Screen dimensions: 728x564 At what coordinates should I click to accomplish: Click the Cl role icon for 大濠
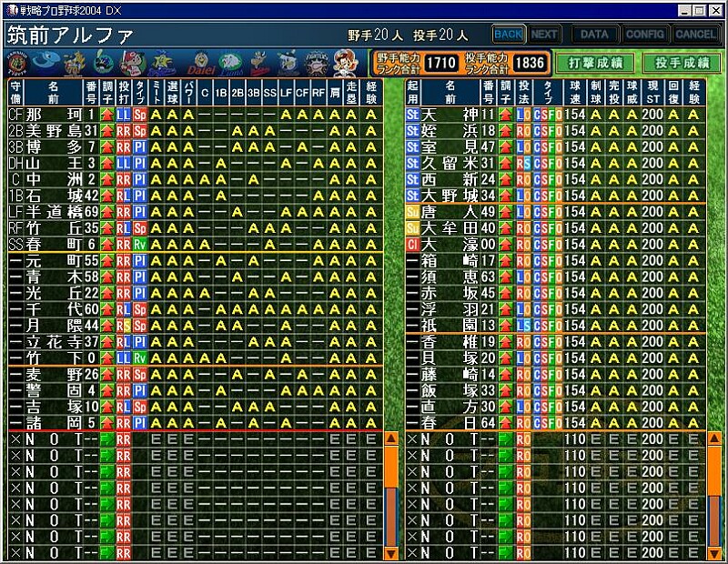(413, 245)
